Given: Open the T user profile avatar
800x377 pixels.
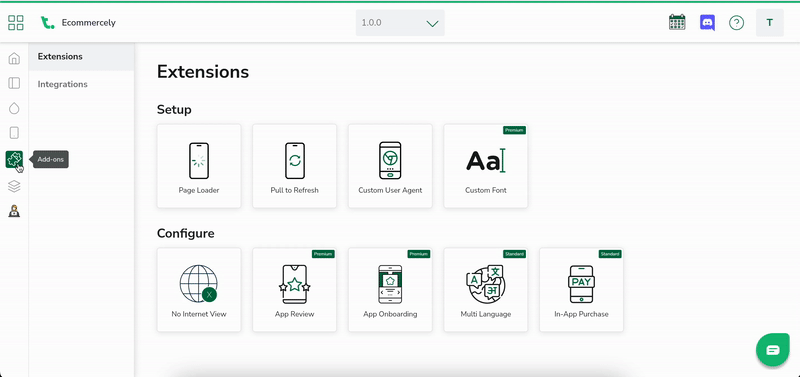Looking at the screenshot, I should pyautogui.click(x=769, y=22).
